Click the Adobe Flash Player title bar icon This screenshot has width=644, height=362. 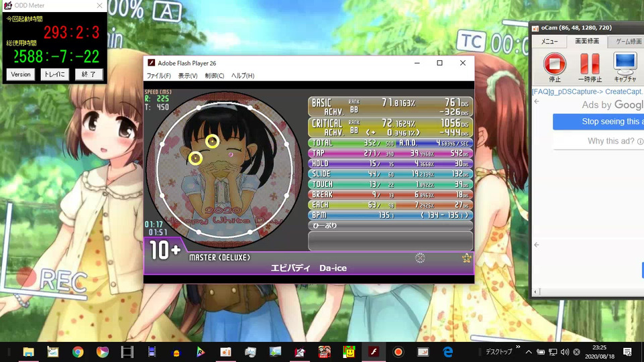point(151,63)
